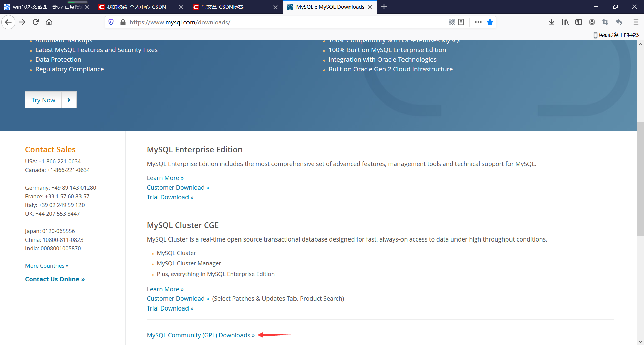Screen dimensions: 644x345
Task: Go forward to the next page
Action: tap(22, 22)
